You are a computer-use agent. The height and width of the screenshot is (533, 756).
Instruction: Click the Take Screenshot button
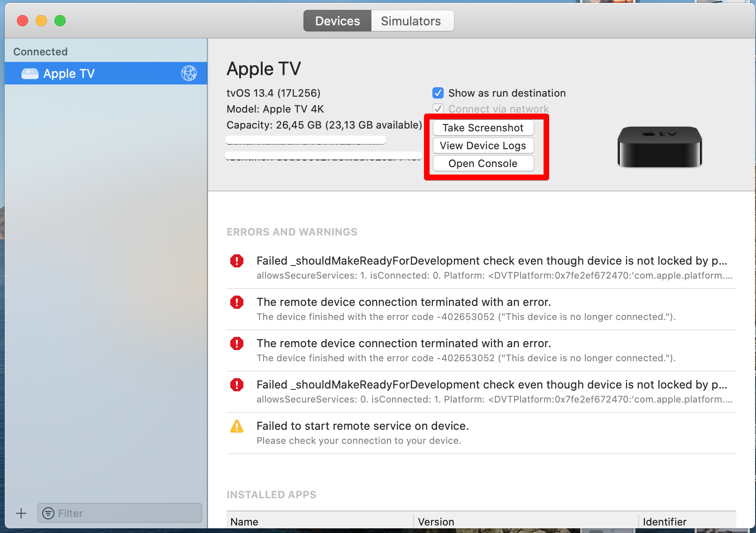tap(483, 128)
